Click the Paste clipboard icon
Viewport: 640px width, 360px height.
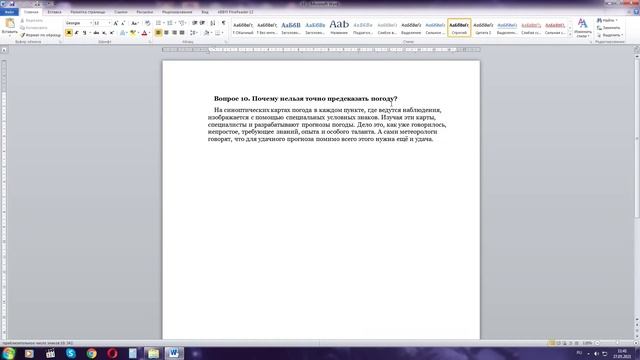tap(9, 23)
